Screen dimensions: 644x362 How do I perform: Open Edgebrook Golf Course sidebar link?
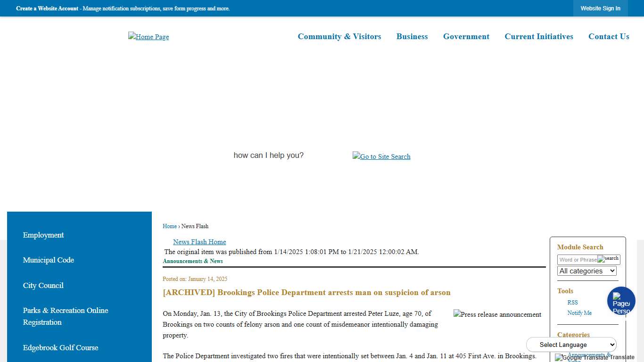pyautogui.click(x=61, y=348)
